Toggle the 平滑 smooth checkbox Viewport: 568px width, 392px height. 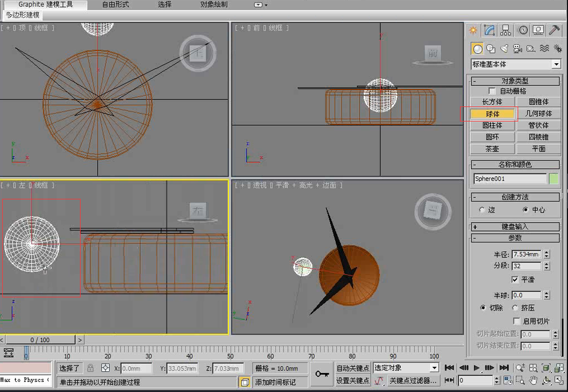(x=515, y=280)
